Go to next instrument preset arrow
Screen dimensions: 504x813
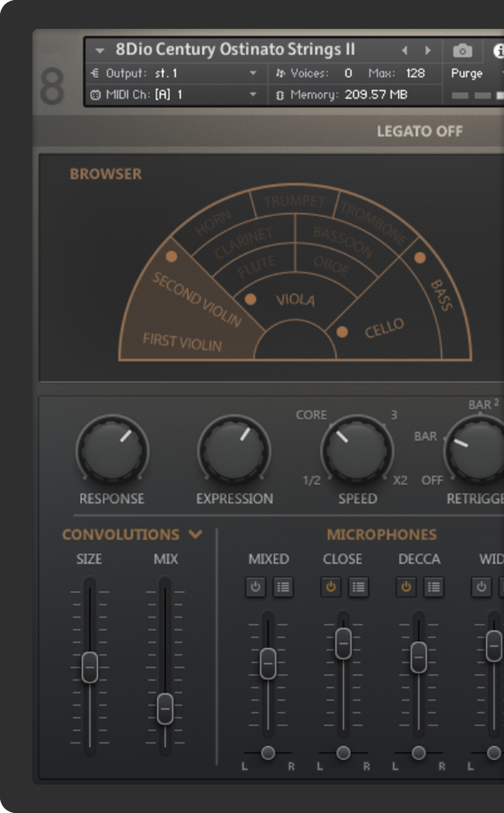(428, 51)
